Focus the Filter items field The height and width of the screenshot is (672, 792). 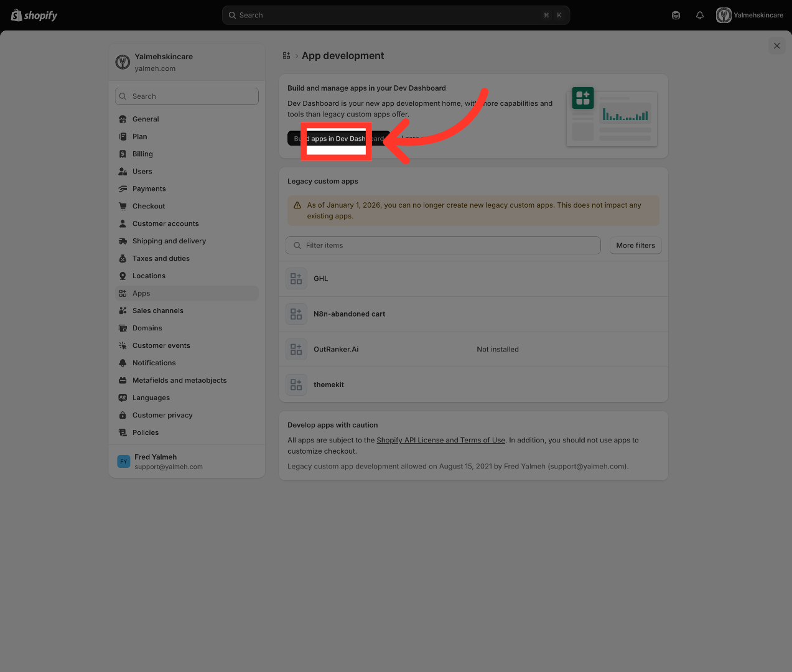443,245
